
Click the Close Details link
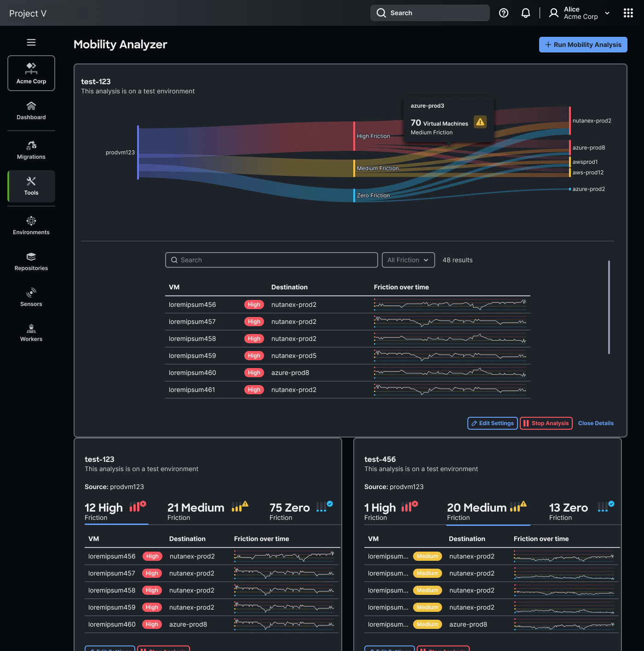coord(596,423)
